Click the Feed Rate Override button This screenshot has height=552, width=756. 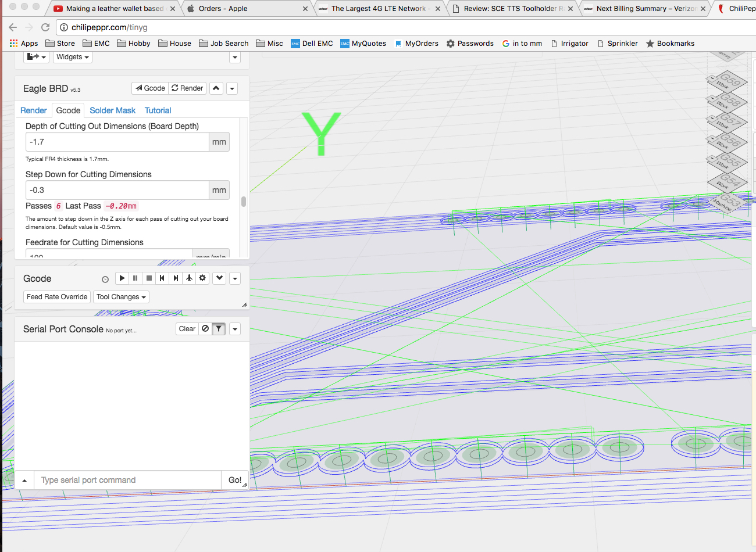click(57, 297)
